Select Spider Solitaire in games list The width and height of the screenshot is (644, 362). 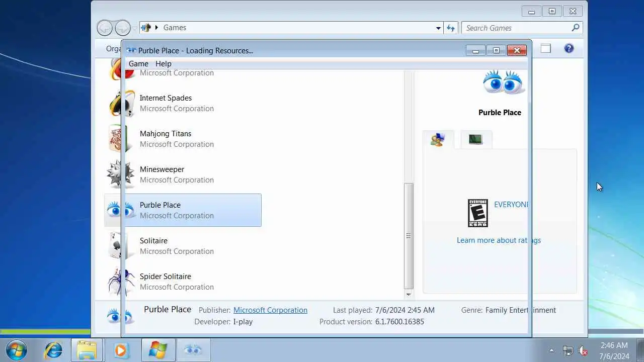click(183, 282)
